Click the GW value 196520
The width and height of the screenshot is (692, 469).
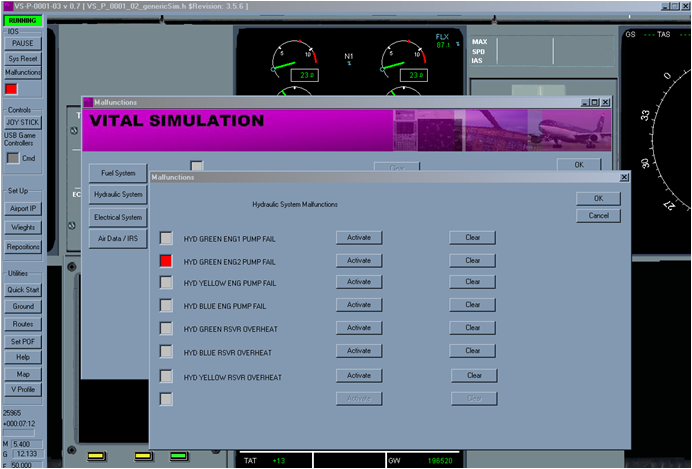tap(440, 461)
